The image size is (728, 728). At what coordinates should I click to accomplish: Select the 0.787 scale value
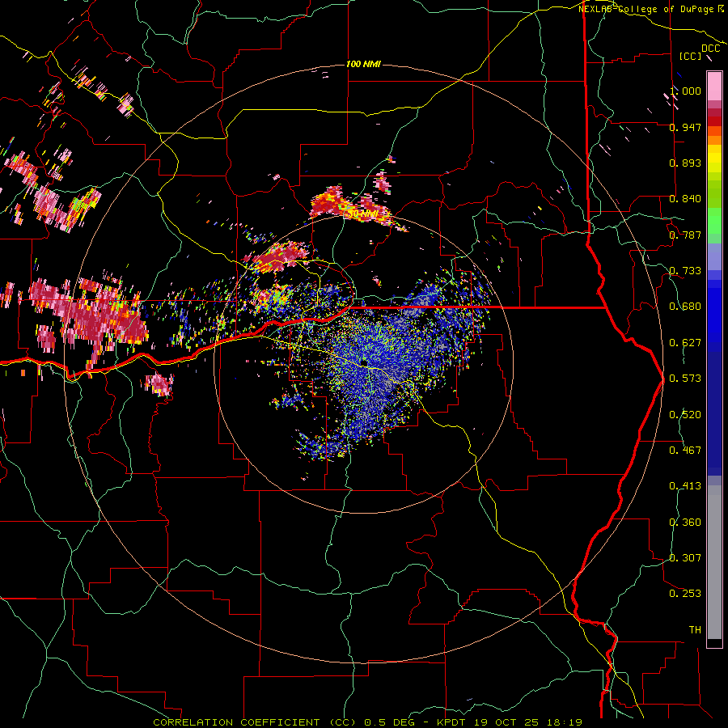tap(685, 235)
